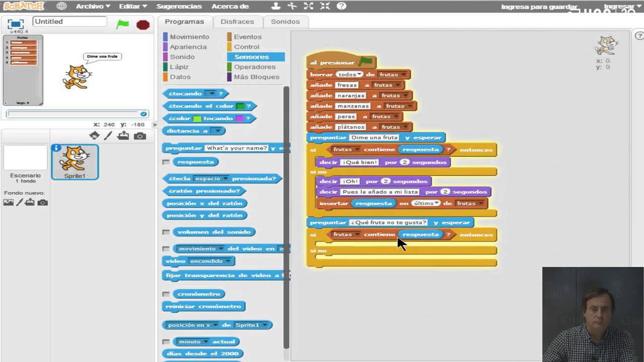Open movimiento dropdown in video block
Screen dimensions: 644x362
pyautogui.click(x=220, y=249)
